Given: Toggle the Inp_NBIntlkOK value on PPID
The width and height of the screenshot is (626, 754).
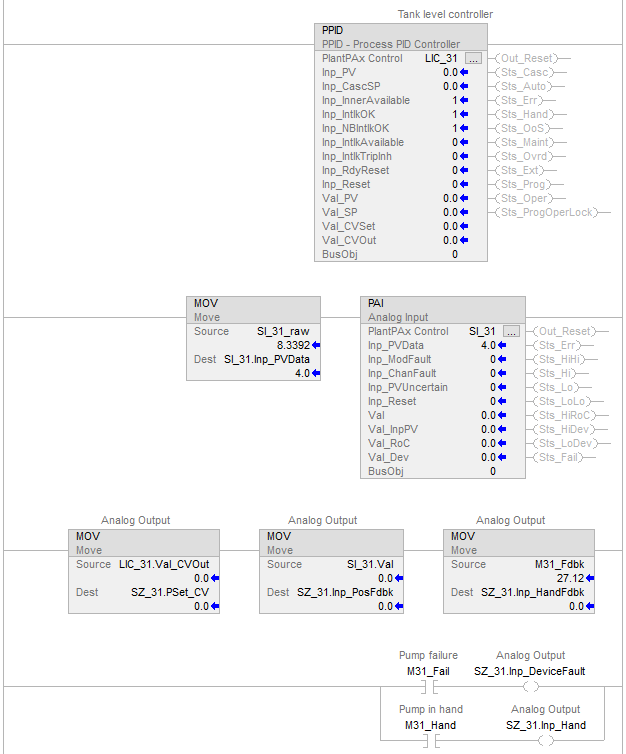Looking at the screenshot, I should 454,129.
